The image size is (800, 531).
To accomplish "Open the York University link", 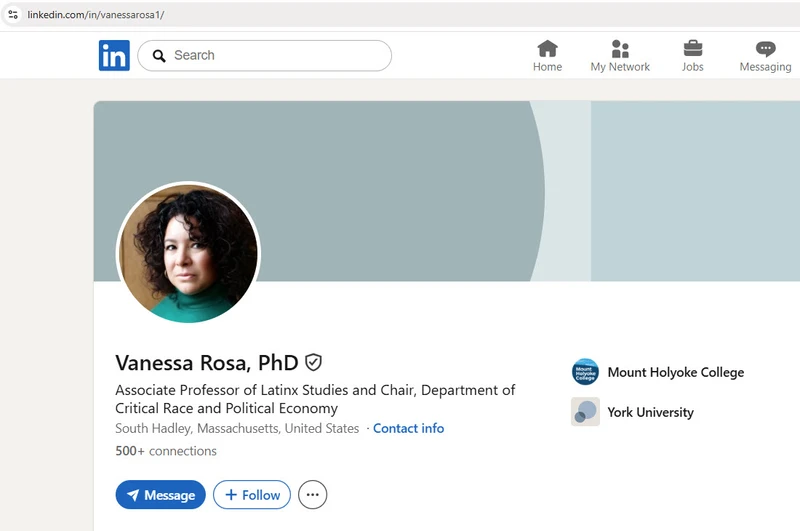I will tap(651, 412).
